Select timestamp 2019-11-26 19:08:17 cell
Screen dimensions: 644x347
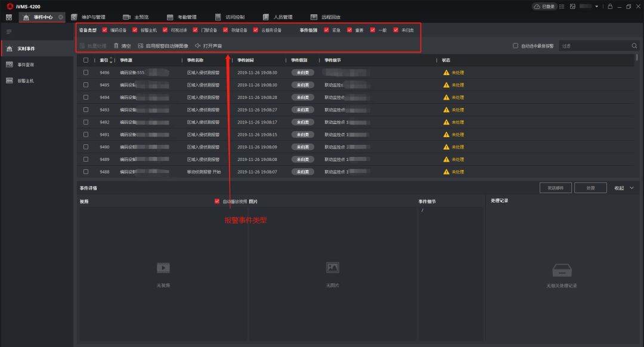257,122
